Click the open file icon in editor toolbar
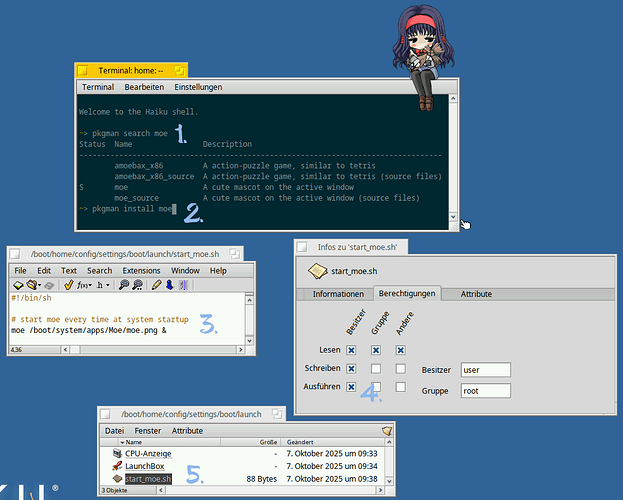 pos(32,285)
